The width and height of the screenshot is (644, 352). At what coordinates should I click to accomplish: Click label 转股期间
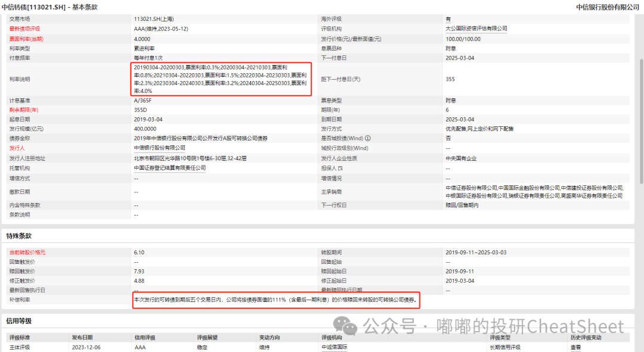coord(332,253)
